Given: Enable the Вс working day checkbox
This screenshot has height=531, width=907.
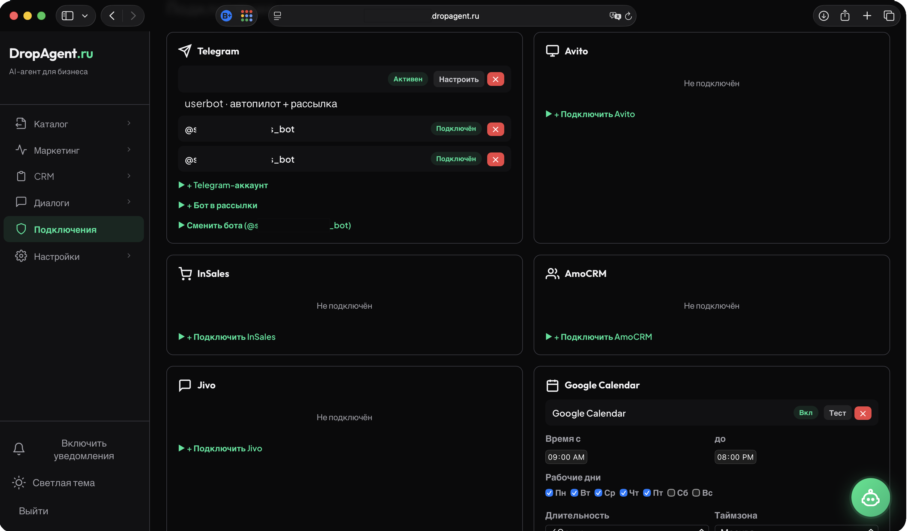Looking at the screenshot, I should (x=697, y=493).
